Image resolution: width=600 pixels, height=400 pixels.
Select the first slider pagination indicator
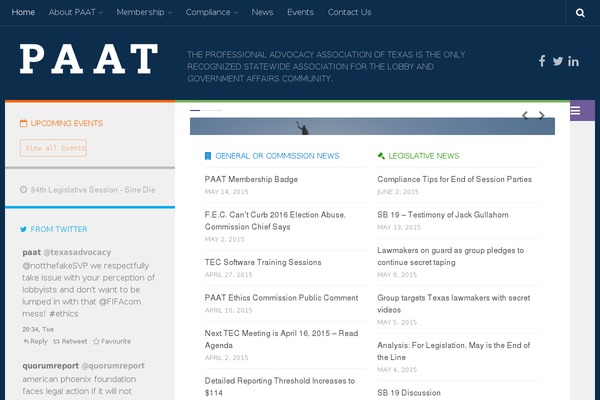click(x=195, y=110)
